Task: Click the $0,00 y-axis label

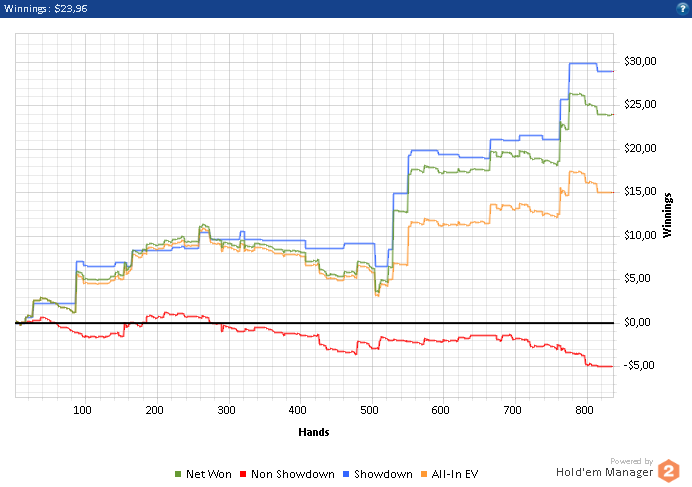Action: tap(637, 322)
